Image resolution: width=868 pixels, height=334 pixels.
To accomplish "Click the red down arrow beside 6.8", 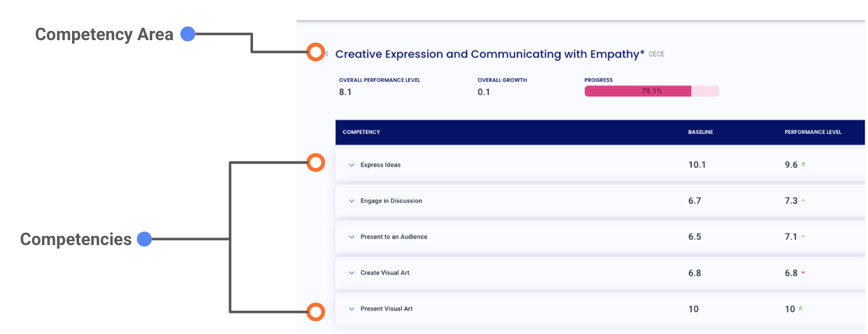I will [803, 273].
